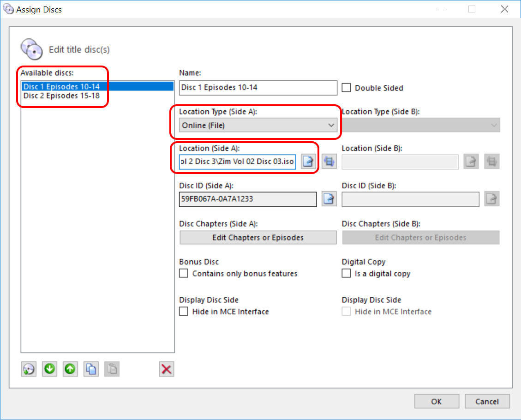Browse for Location (Side A) file

[308, 162]
